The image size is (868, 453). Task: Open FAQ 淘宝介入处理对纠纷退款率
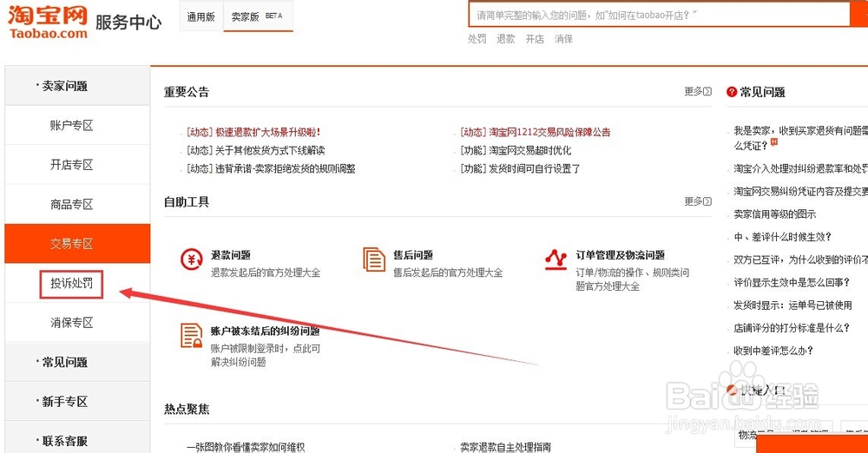[x=800, y=169]
